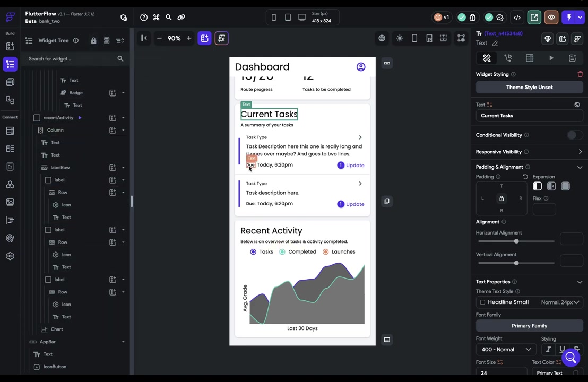Collapse the Text Properties section

point(580,282)
